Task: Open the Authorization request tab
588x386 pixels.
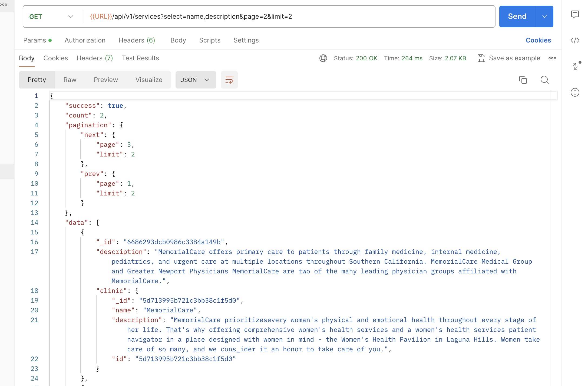Action: point(85,40)
